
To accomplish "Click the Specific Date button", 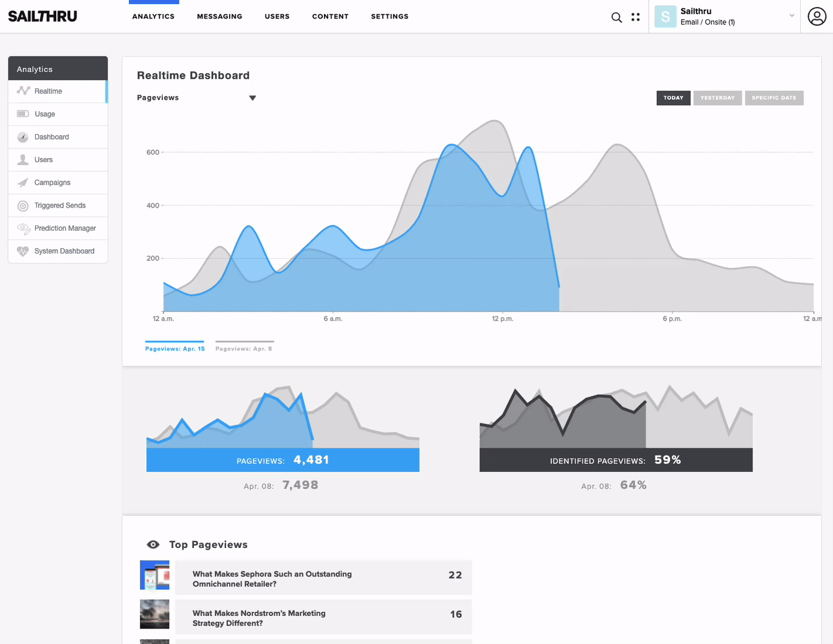I will coord(774,98).
